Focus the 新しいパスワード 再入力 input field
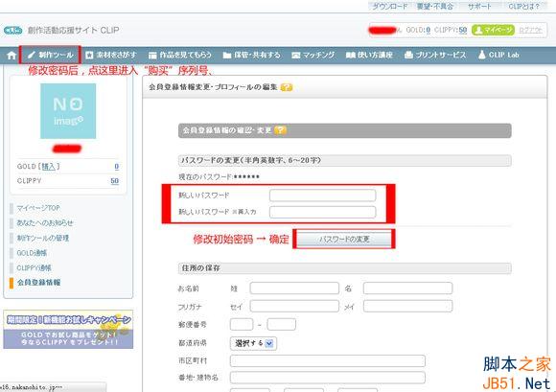The width and height of the screenshot is (556, 392). [x=322, y=212]
